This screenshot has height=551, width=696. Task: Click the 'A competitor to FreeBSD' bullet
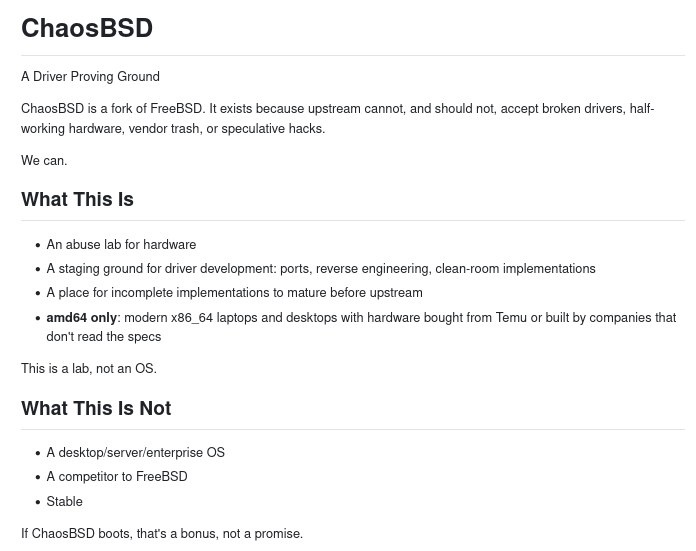tap(117, 476)
